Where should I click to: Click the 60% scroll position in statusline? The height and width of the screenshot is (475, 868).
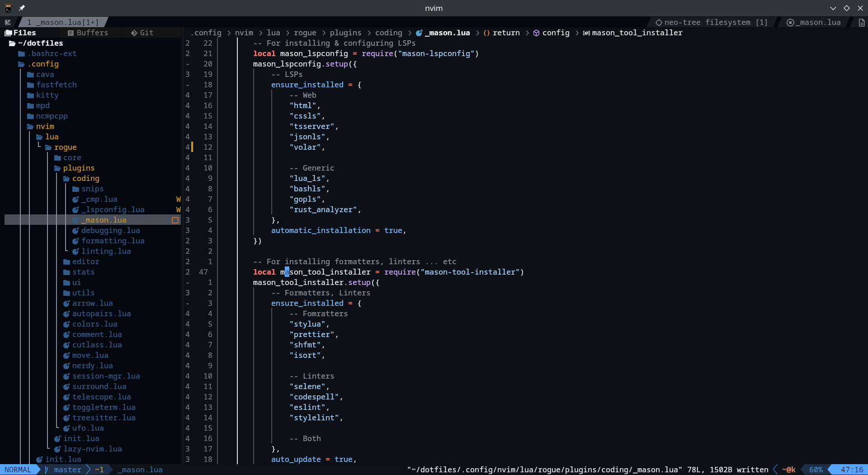point(816,470)
